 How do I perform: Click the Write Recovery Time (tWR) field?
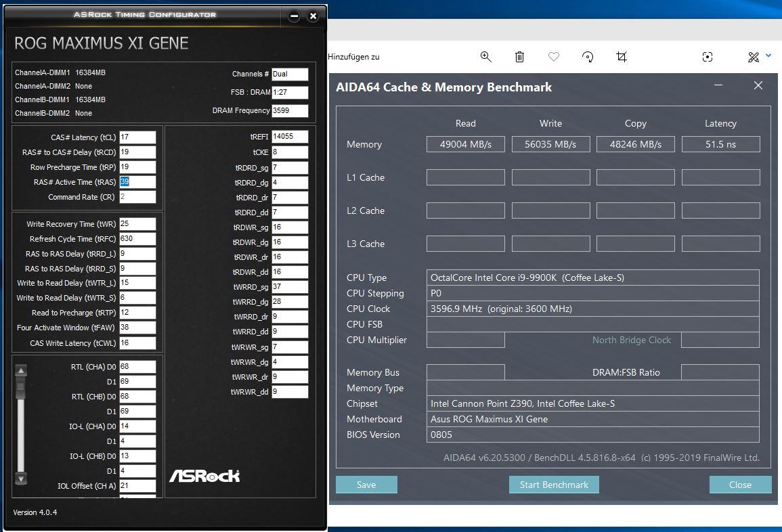coord(137,224)
